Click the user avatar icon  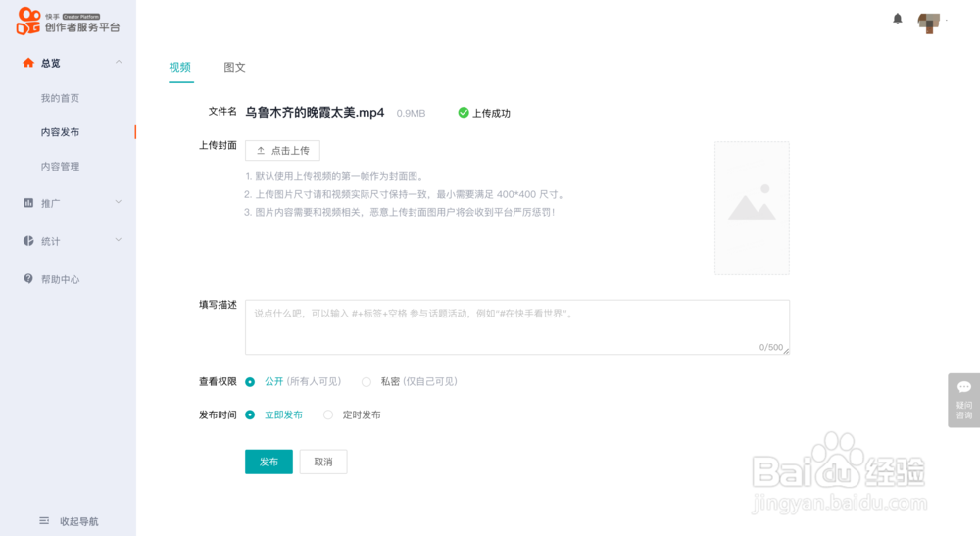point(928,23)
